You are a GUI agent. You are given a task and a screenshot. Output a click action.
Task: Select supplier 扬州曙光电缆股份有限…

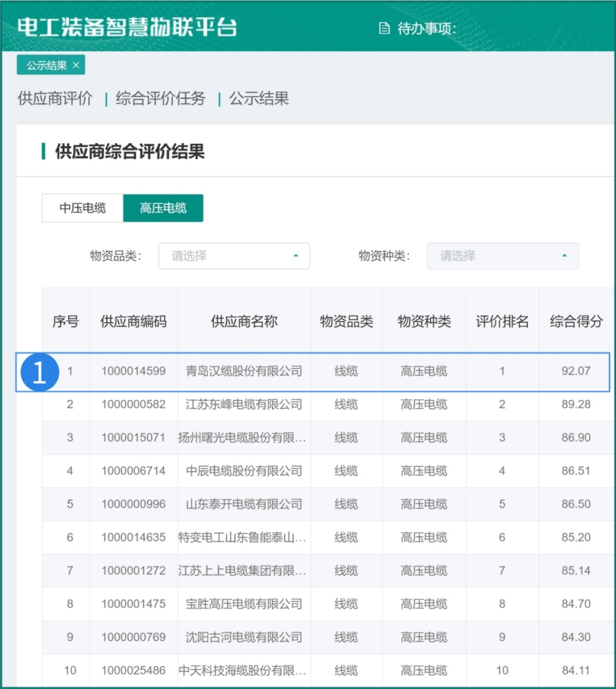point(242,437)
